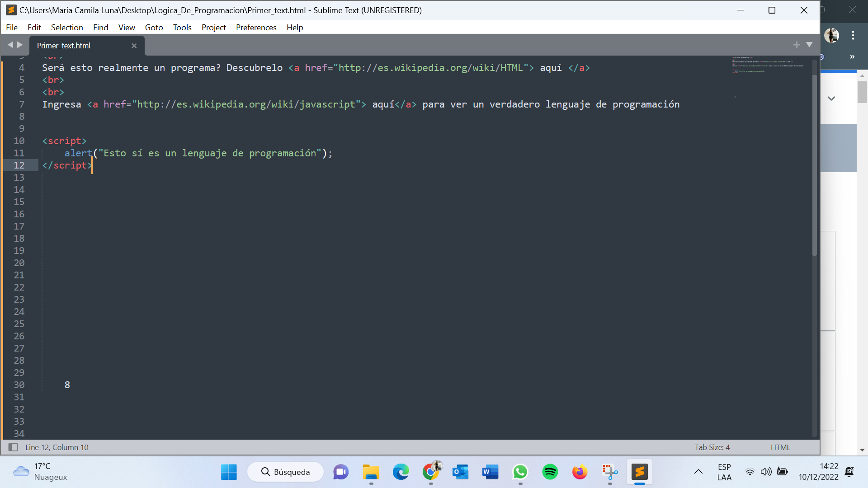Viewport: 868px width, 488px height.
Task: Open the clock showing 14:22 10/12/2022
Action: click(x=818, y=472)
